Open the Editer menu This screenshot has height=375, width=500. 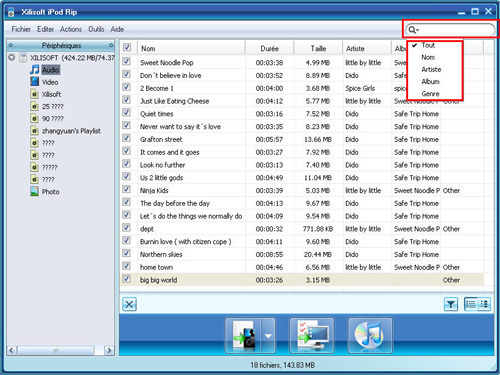coord(45,29)
